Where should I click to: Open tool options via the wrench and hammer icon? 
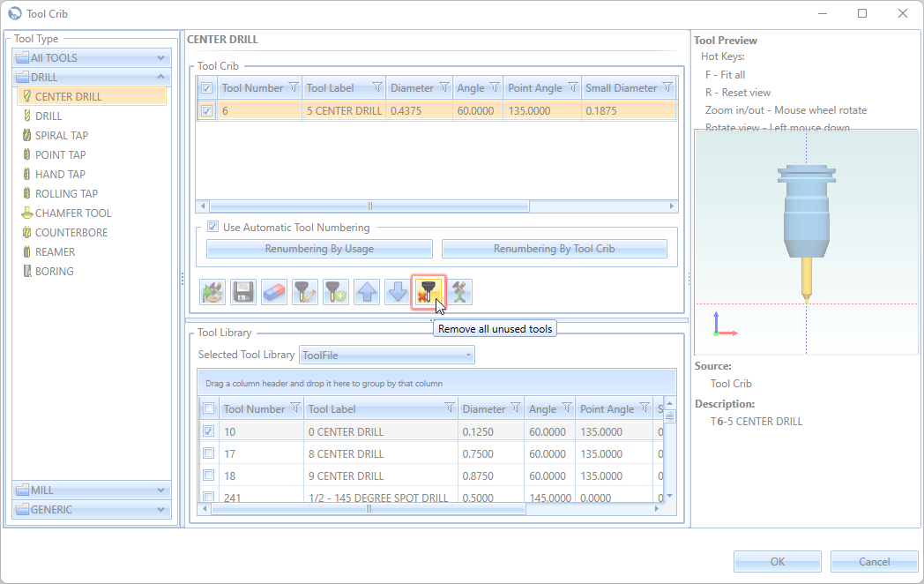click(459, 292)
